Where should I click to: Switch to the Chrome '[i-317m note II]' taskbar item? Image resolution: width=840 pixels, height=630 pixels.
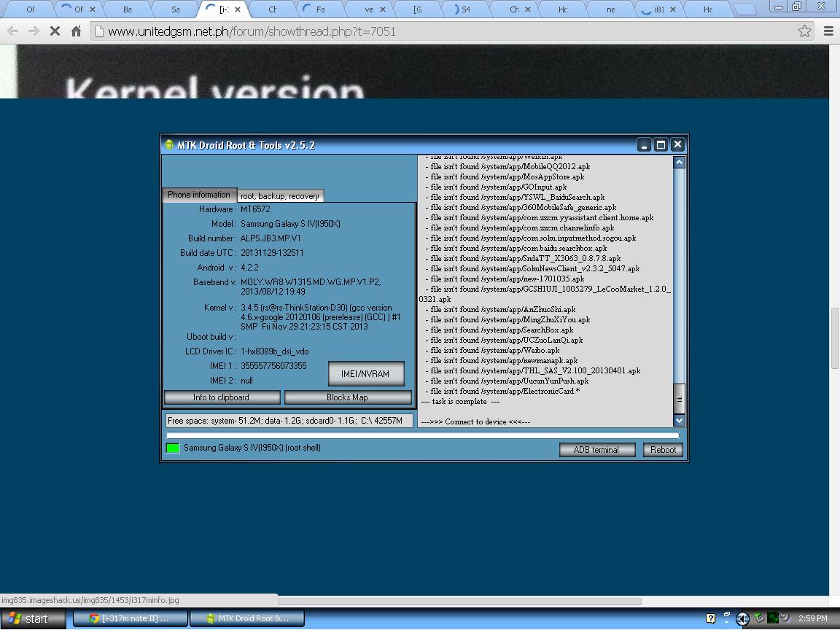pyautogui.click(x=131, y=618)
